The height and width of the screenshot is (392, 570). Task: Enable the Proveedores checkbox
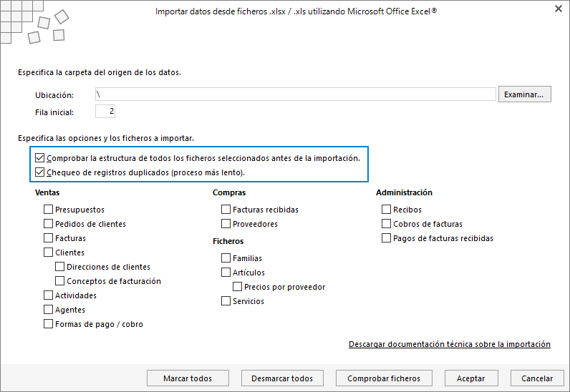(226, 223)
